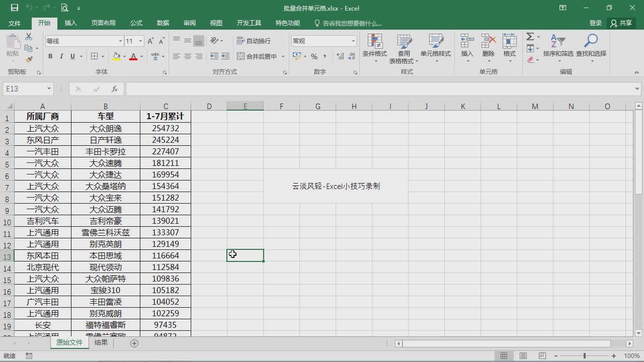Viewport: 644px width, 362px height.
Task: Click the 单元格样式 Cell Styles button
Action: pos(436,49)
